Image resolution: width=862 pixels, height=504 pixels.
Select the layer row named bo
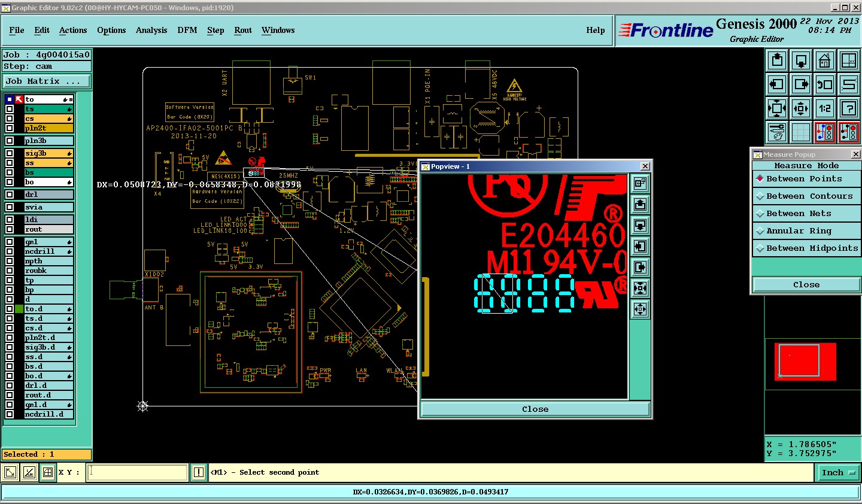click(x=48, y=182)
